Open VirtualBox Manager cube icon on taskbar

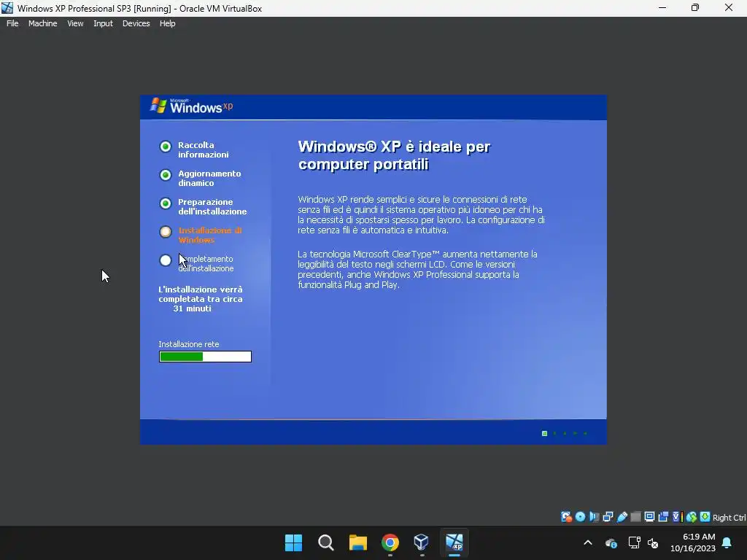point(422,542)
